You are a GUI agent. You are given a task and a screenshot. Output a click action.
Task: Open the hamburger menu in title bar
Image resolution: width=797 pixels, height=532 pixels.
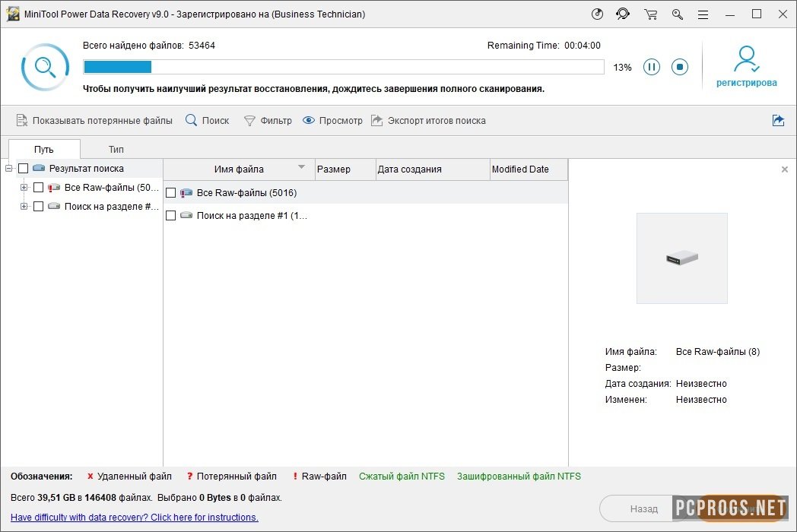[x=703, y=14]
